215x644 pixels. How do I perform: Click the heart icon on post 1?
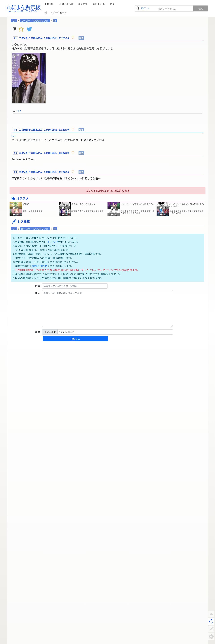73,38
